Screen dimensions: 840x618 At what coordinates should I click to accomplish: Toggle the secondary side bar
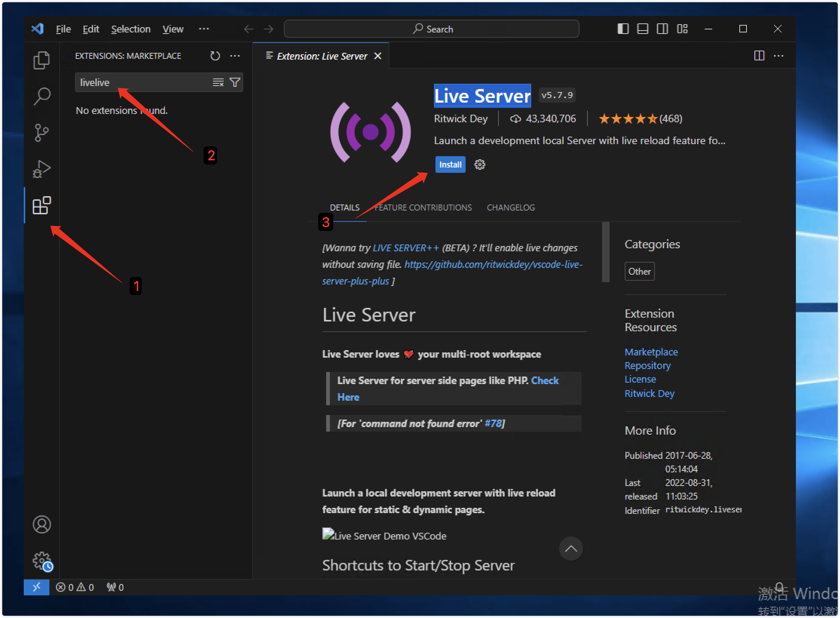tap(662, 29)
